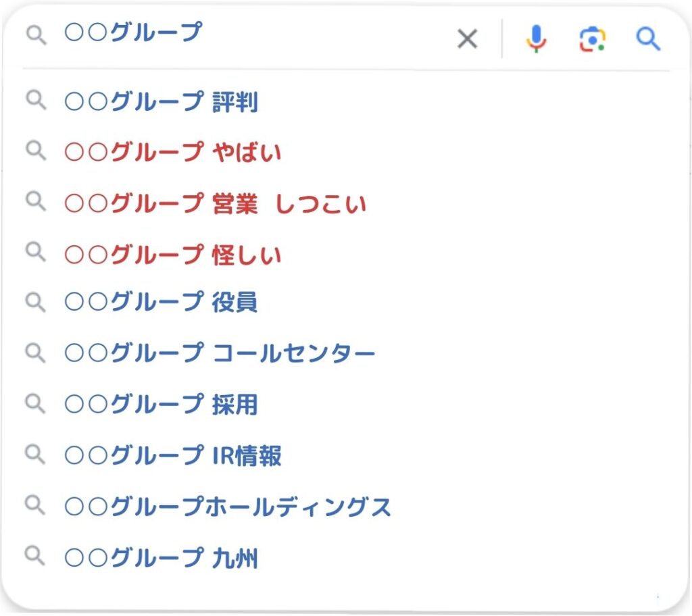Viewport: 692px width, 616px height.
Task: Select the '○○グループ 役員' suggestion
Action: pyautogui.click(x=161, y=302)
